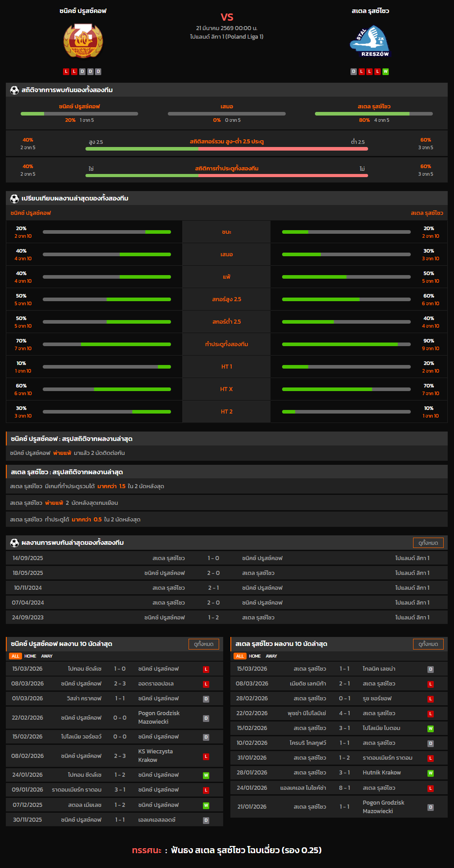Select AWAY filter in left team results panel
This screenshot has height=868, width=454.
[x=47, y=656]
